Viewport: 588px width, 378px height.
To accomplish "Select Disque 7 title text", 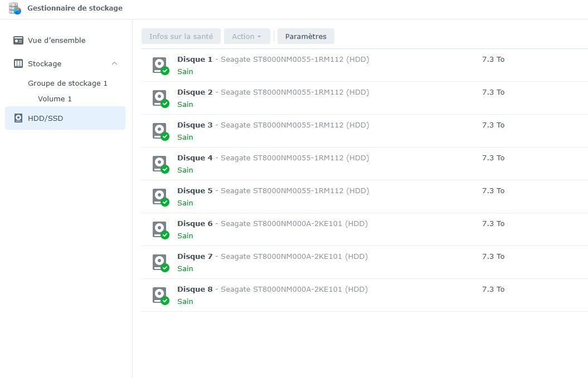I will 195,257.
